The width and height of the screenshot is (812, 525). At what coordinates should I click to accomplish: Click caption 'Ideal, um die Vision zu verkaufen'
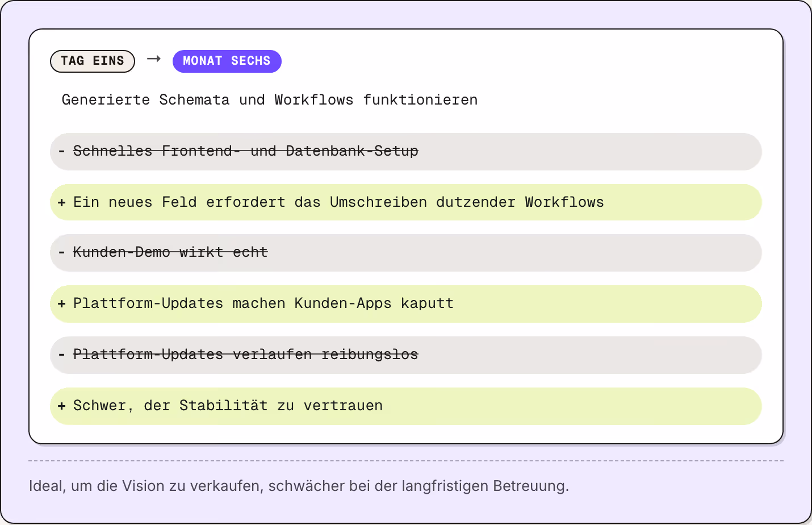(x=299, y=486)
